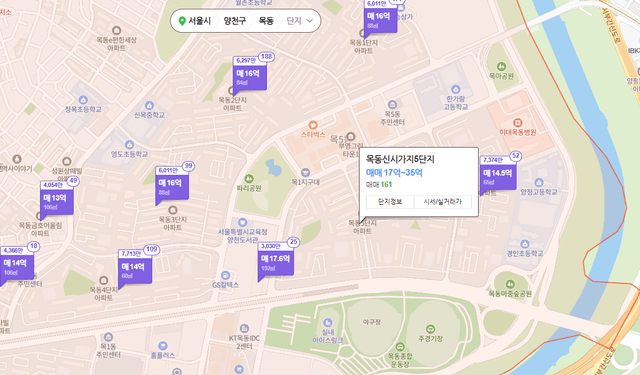The image size is (640, 375).
Task: Click the 양정고등학교 school icon
Action: tap(538, 182)
